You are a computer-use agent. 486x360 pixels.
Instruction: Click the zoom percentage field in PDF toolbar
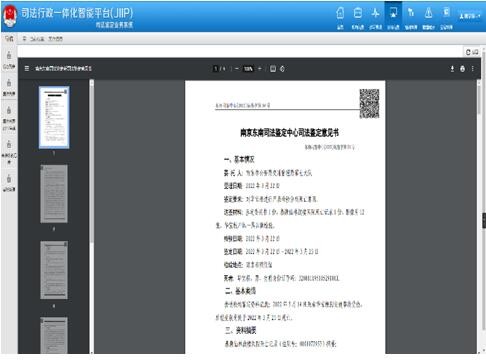coord(248,69)
